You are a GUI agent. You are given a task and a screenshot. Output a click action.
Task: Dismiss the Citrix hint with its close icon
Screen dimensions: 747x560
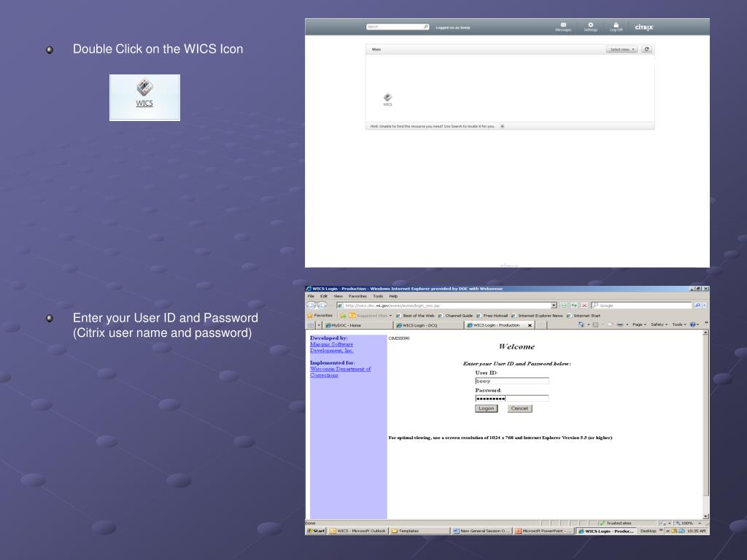click(502, 126)
